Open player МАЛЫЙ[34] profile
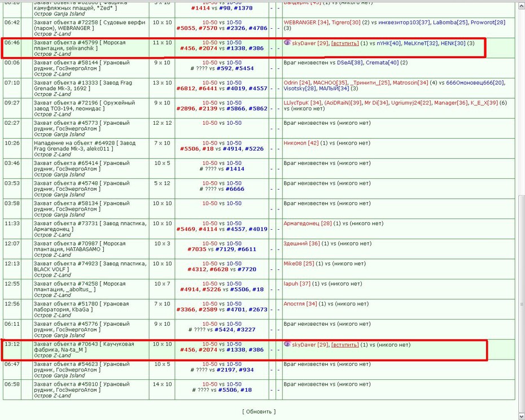The height and width of the screenshot is (420, 525). coord(334,89)
